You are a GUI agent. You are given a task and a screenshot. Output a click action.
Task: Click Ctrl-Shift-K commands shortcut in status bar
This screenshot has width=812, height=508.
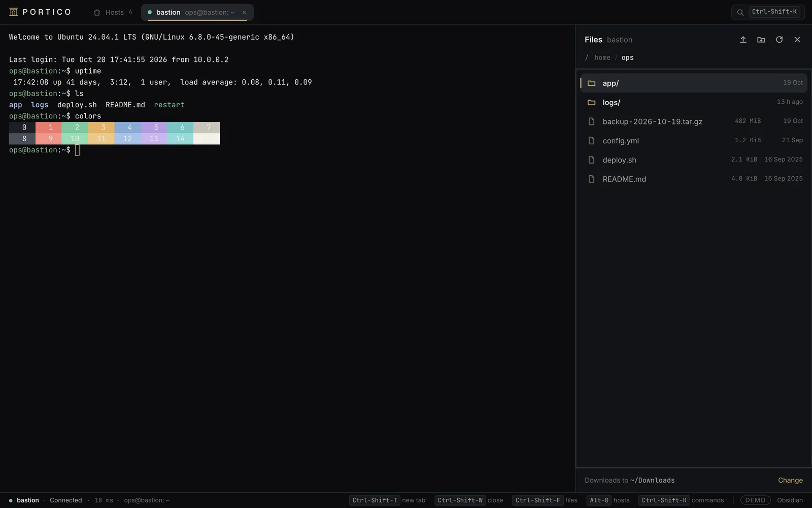point(681,500)
